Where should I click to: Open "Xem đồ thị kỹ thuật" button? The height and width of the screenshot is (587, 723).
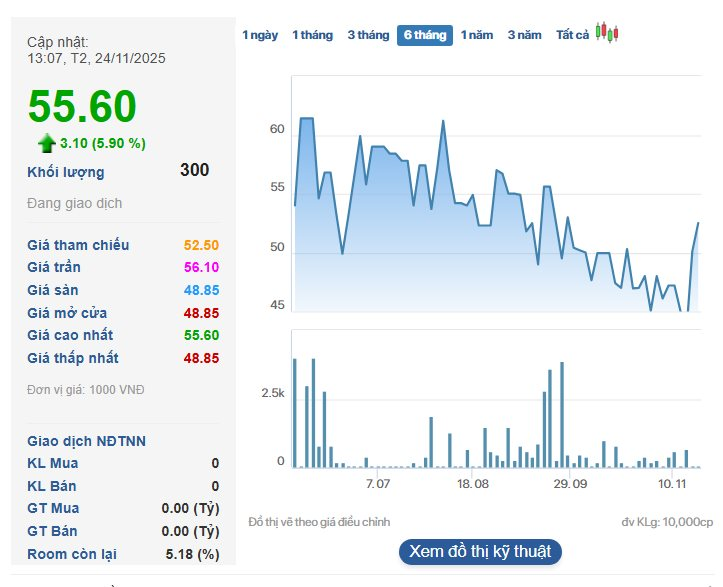pyautogui.click(x=480, y=551)
